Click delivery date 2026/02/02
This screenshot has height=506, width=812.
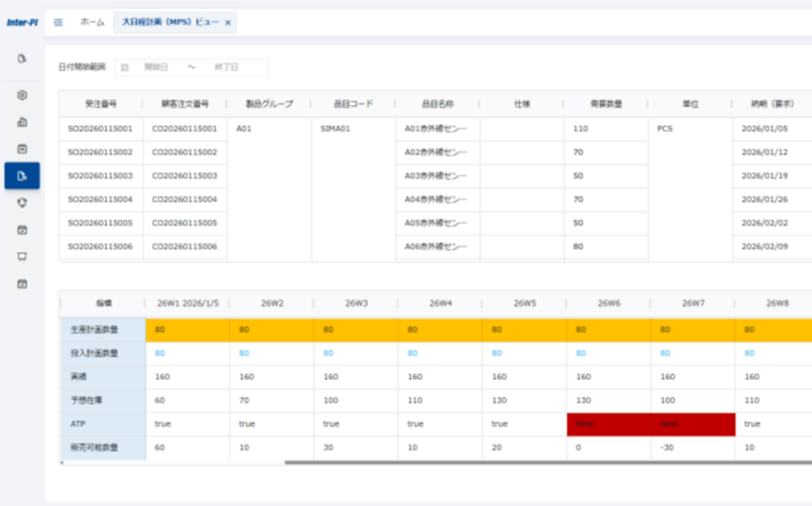[x=765, y=223]
